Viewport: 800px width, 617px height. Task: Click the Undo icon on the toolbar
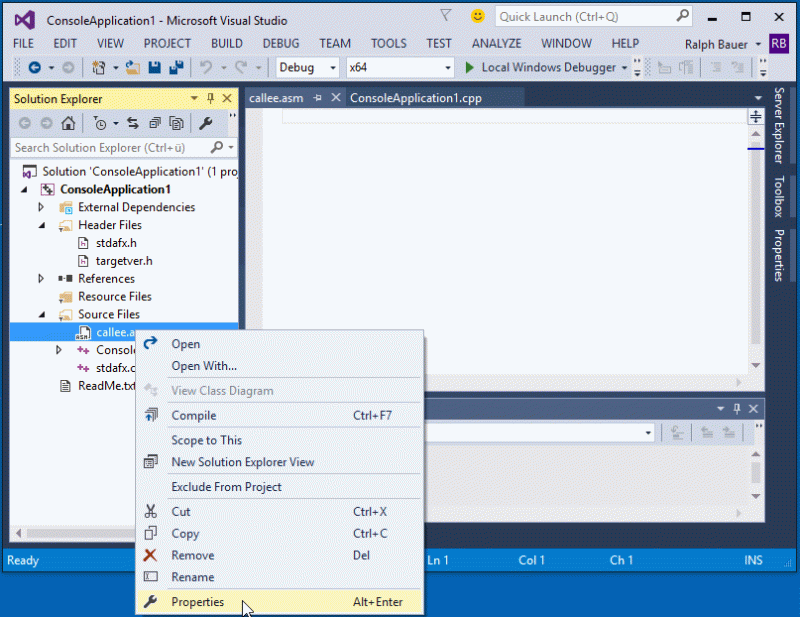[x=205, y=67]
